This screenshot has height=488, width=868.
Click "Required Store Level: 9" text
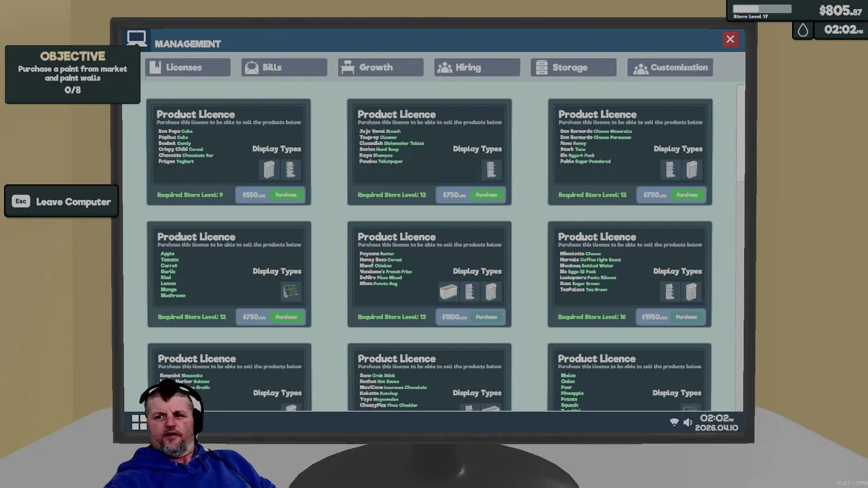click(190, 195)
